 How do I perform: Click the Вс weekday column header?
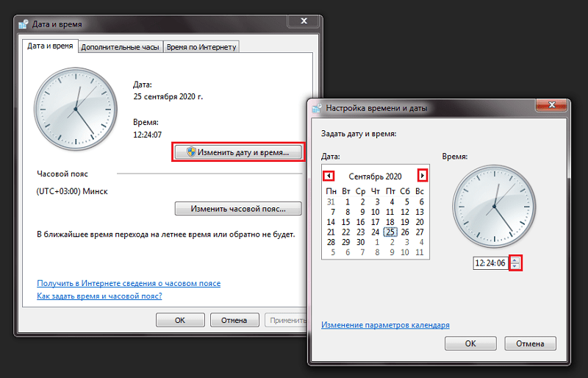point(420,191)
